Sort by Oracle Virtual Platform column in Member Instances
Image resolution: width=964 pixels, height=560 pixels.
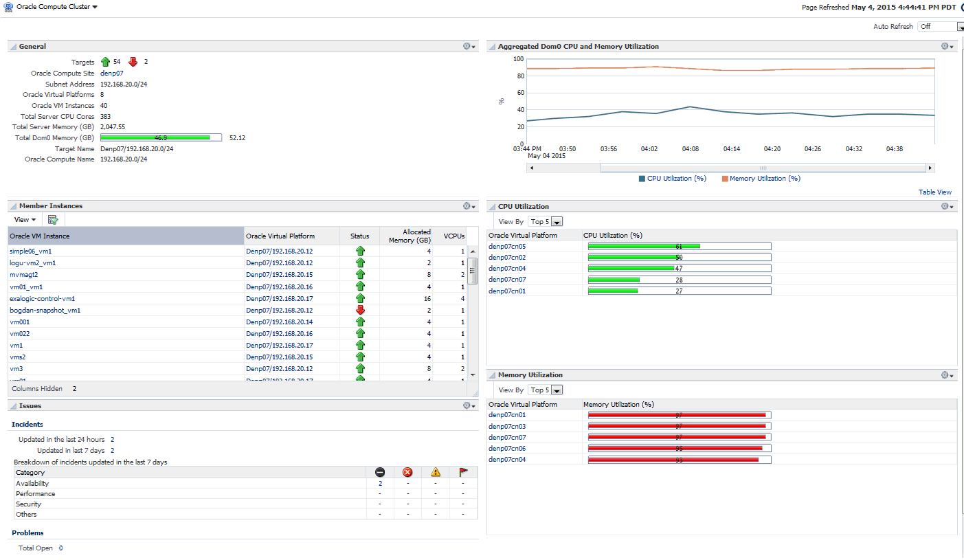tap(292, 236)
